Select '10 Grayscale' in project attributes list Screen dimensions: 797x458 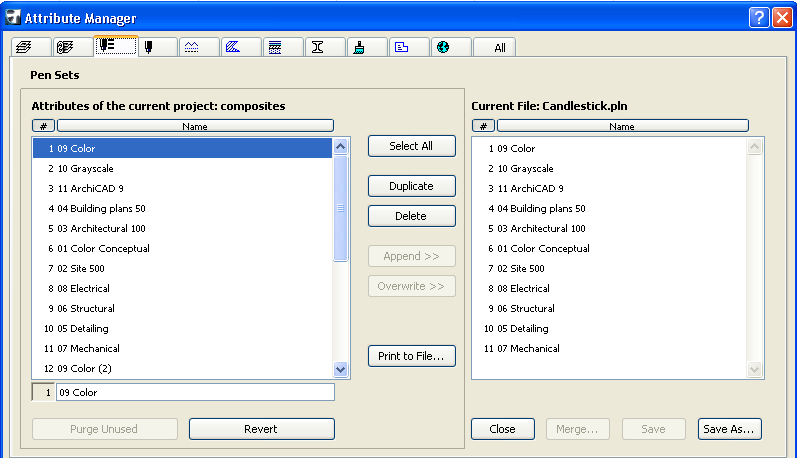pos(182,168)
